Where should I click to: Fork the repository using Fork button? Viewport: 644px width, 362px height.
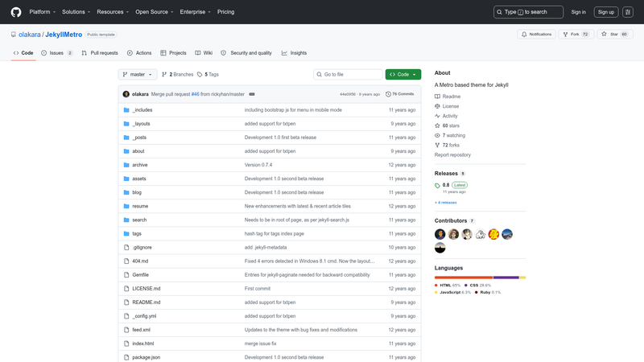576,34
